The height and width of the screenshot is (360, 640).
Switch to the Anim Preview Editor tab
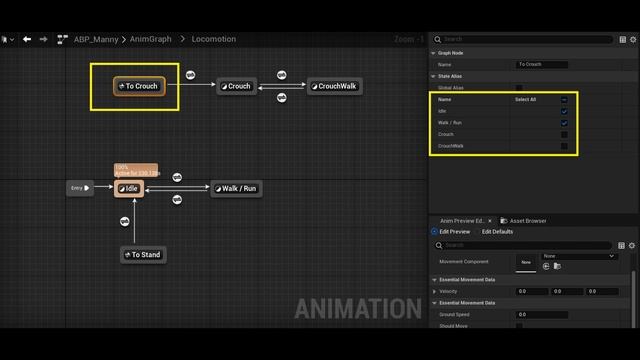click(x=462, y=221)
